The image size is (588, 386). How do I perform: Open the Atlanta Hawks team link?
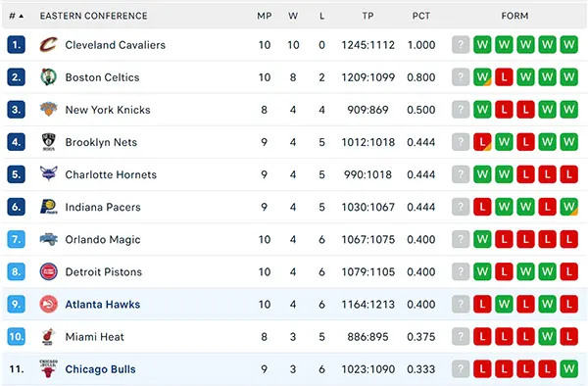coord(103,305)
